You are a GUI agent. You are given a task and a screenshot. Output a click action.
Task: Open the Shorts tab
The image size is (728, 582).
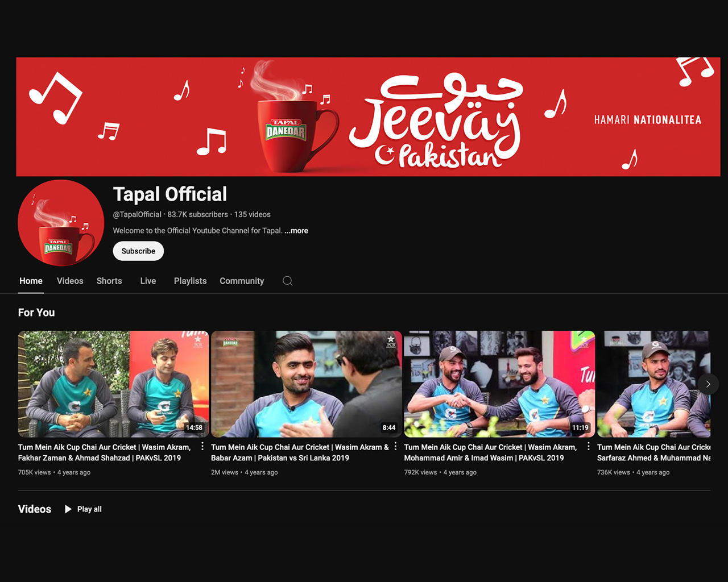109,281
